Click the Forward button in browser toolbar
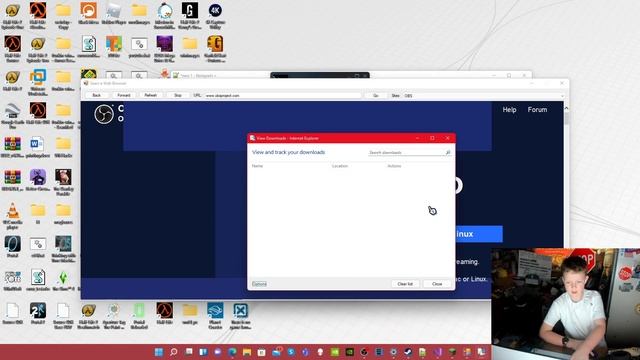This screenshot has height=360, width=640. coord(124,95)
